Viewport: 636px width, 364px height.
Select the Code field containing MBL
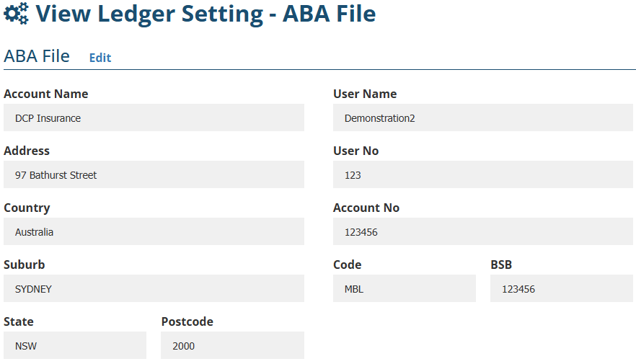pos(404,288)
